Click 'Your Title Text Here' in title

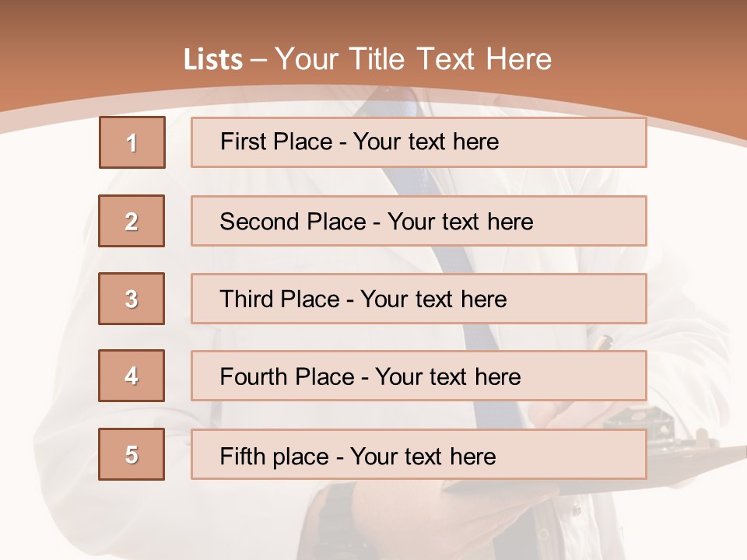coord(413,60)
